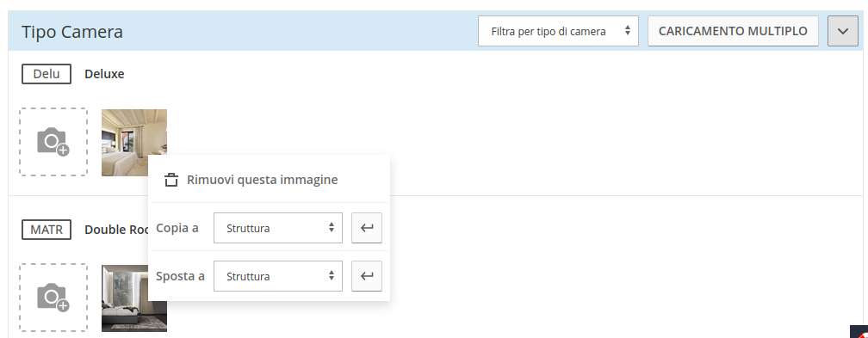The width and height of the screenshot is (868, 338).
Task: Open the Copia a Struttura dropdown
Action: tap(278, 228)
